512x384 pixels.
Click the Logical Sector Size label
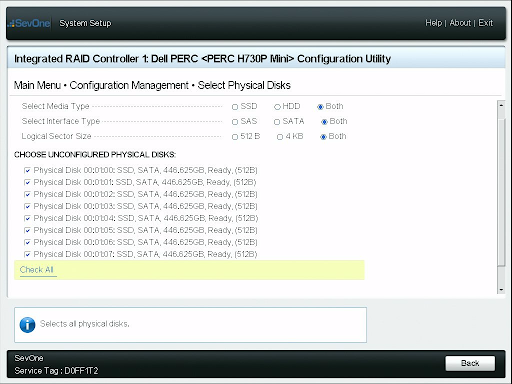[56, 136]
